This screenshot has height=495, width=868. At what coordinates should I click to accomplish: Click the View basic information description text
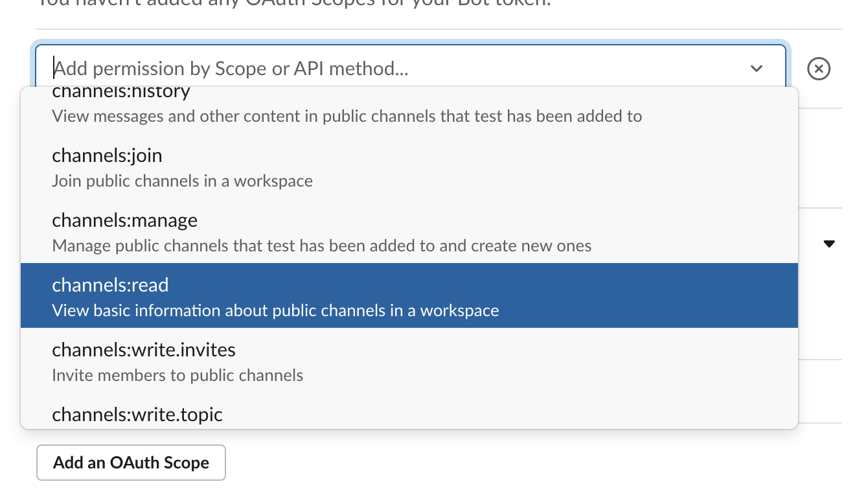275,310
